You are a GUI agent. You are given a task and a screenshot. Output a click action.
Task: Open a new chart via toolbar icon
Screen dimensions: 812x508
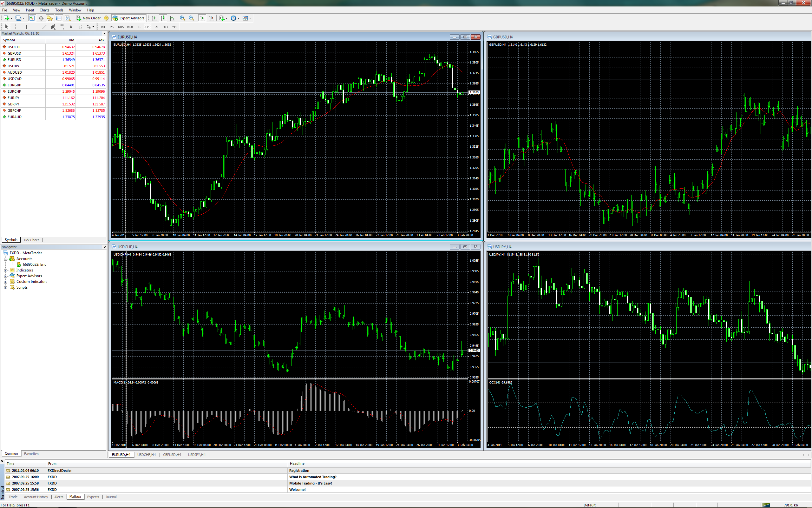tap(6, 18)
